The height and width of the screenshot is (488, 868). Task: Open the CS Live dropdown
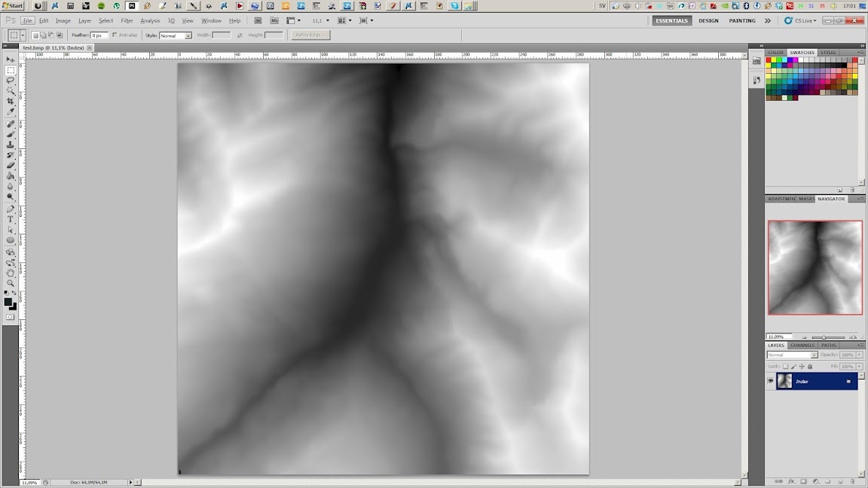click(800, 20)
